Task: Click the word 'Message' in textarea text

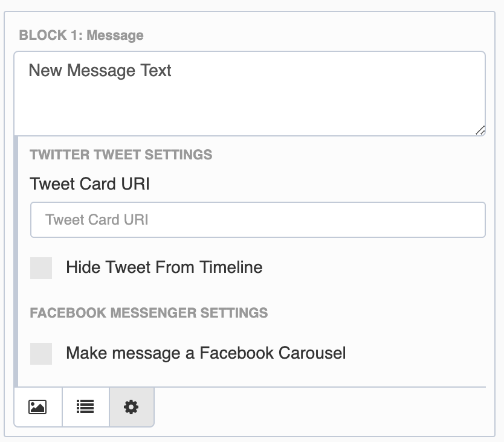Action: tap(101, 71)
